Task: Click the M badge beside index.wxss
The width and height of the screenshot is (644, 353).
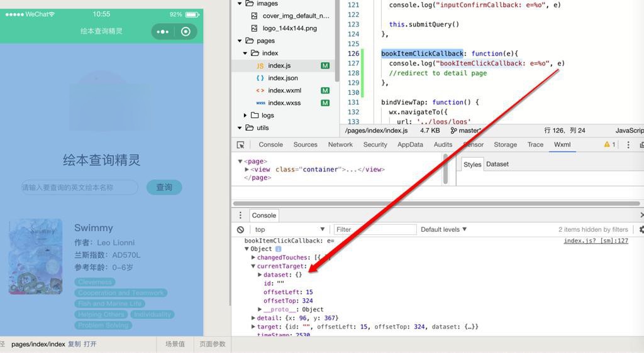Action: click(x=325, y=103)
